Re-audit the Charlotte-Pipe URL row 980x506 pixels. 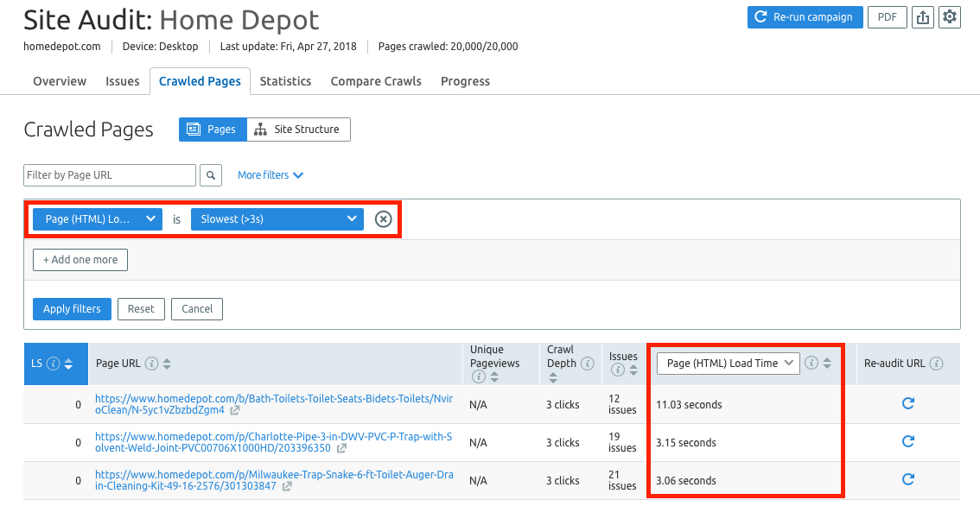pyautogui.click(x=908, y=441)
